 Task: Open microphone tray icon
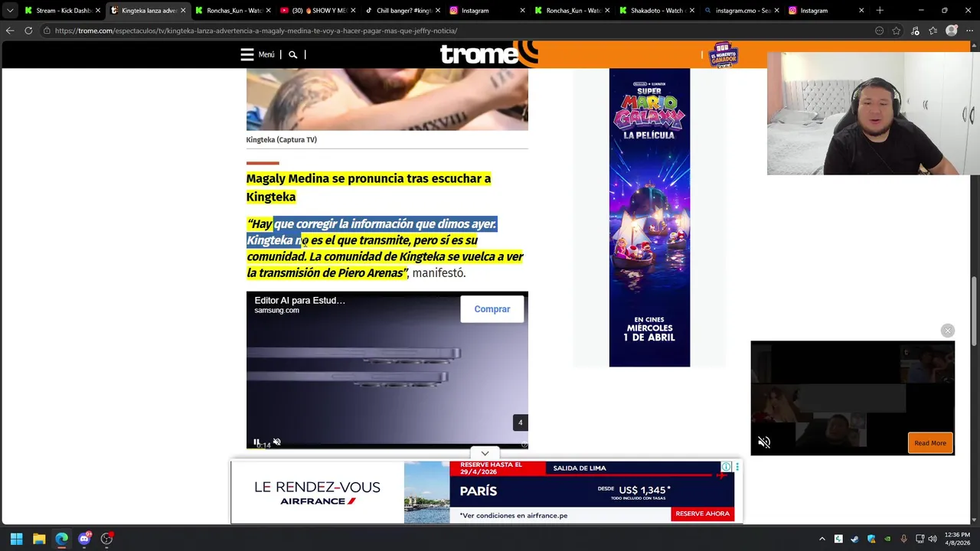click(903, 539)
